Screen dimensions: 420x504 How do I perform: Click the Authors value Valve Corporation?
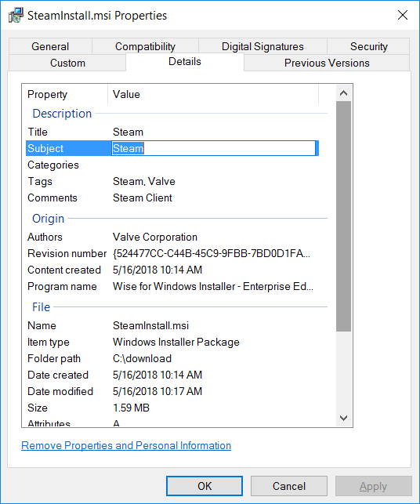click(x=155, y=237)
